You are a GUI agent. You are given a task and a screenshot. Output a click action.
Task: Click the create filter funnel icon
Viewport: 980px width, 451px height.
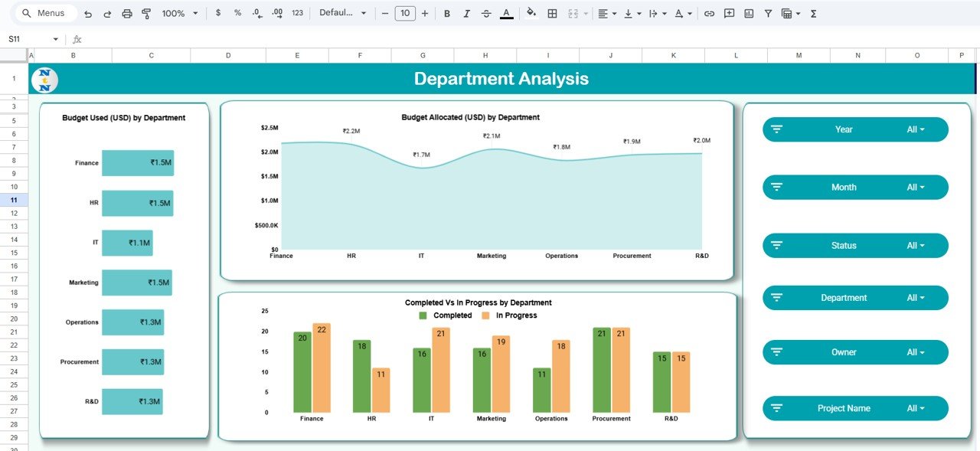(x=768, y=13)
